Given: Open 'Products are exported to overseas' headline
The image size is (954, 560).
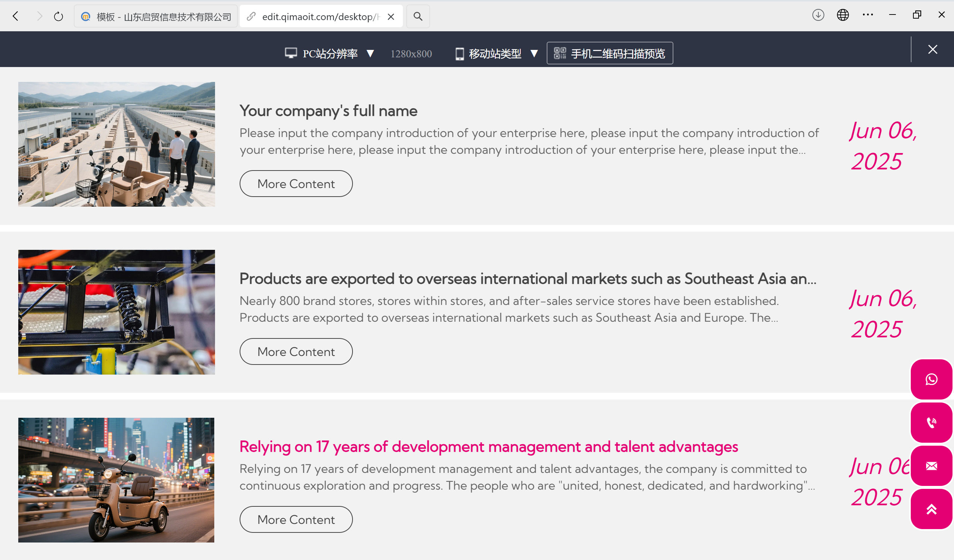Looking at the screenshot, I should point(527,279).
